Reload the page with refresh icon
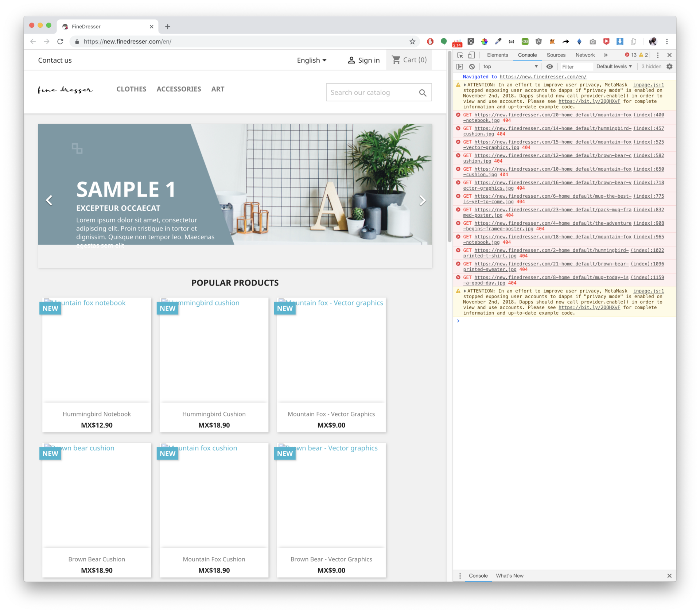Image resolution: width=700 pixels, height=613 pixels. pyautogui.click(x=60, y=42)
